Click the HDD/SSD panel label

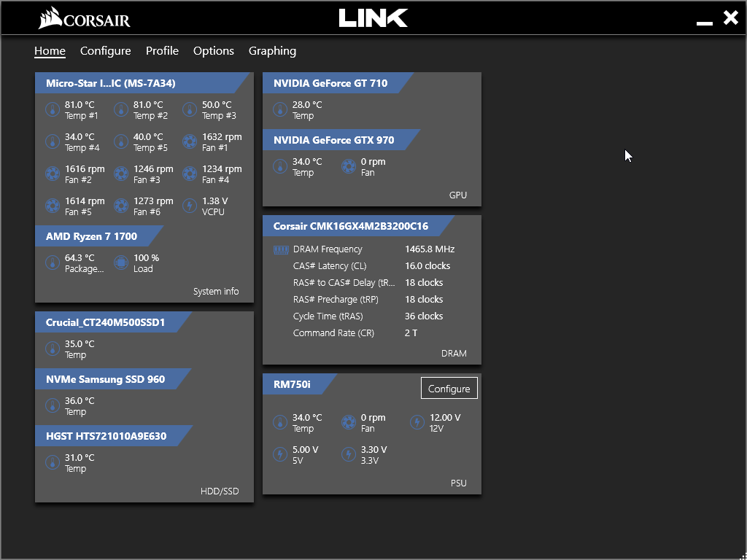[220, 491]
